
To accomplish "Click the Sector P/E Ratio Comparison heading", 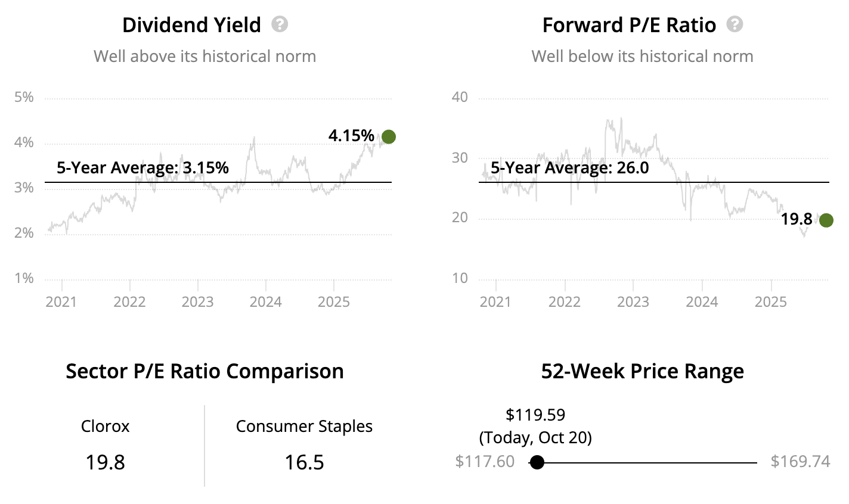I will 204,371.
